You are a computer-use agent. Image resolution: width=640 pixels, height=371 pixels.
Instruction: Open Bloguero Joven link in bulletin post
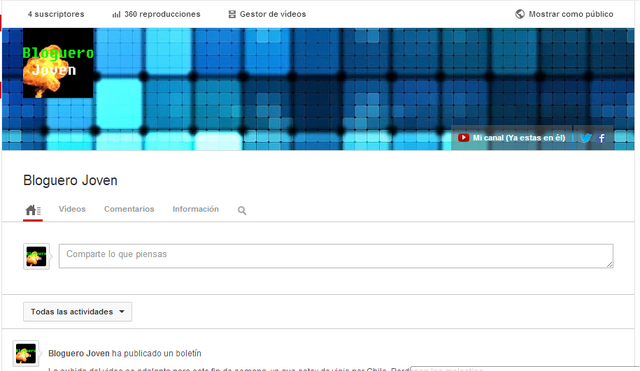[x=79, y=353]
